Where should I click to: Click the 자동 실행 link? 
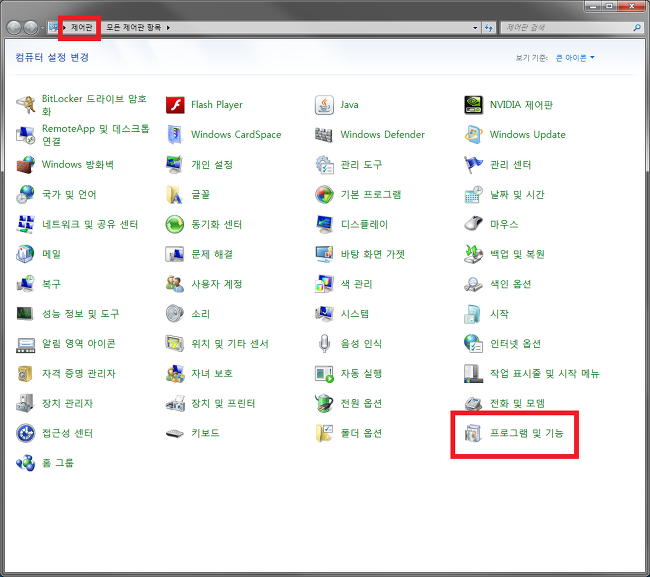point(361,373)
